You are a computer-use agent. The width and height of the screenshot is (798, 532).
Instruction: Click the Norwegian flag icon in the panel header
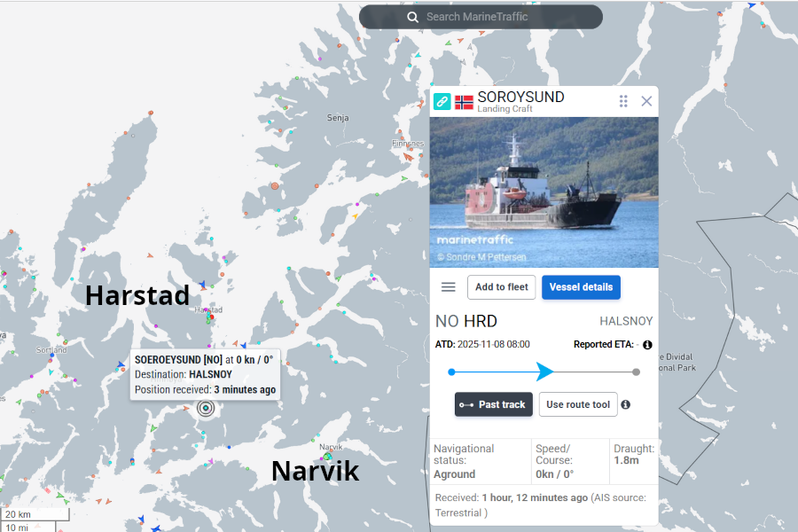pos(464,102)
